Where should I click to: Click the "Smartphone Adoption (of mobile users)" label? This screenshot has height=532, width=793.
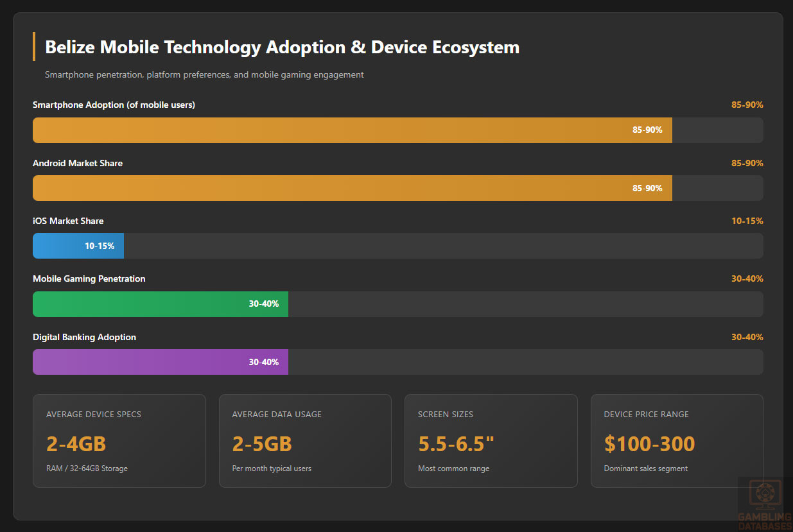point(114,105)
